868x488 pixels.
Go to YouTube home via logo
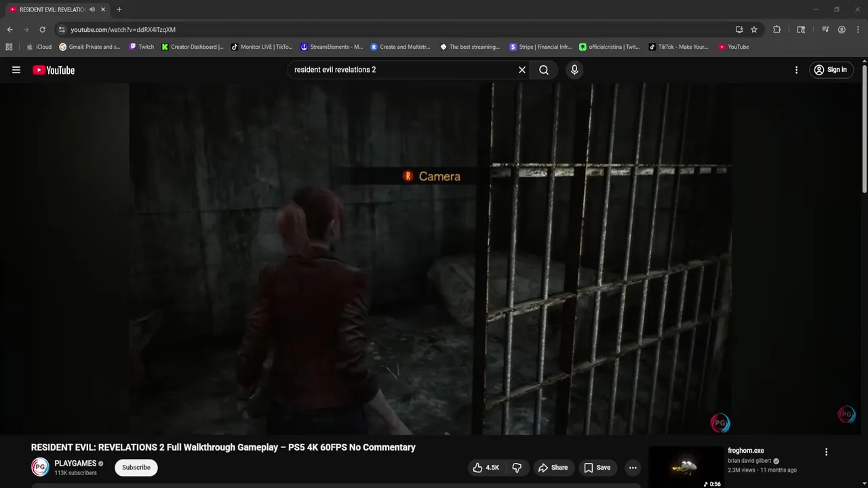[x=54, y=70]
